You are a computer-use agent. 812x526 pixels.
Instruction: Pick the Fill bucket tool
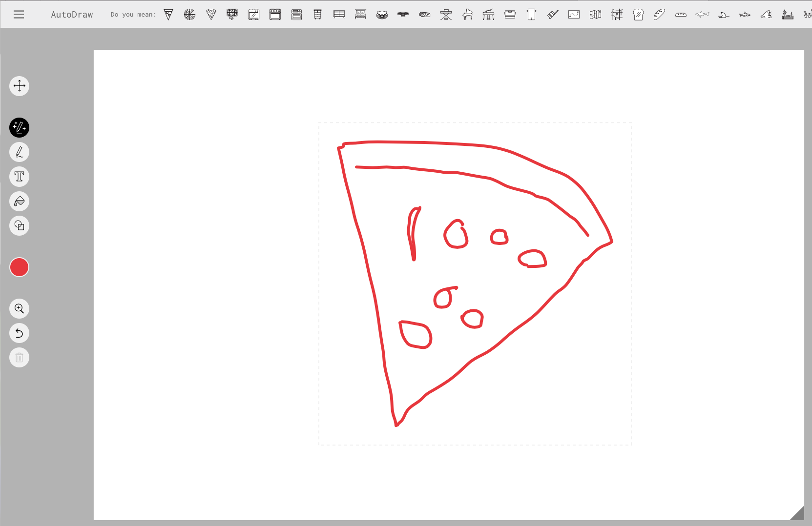tap(20, 201)
